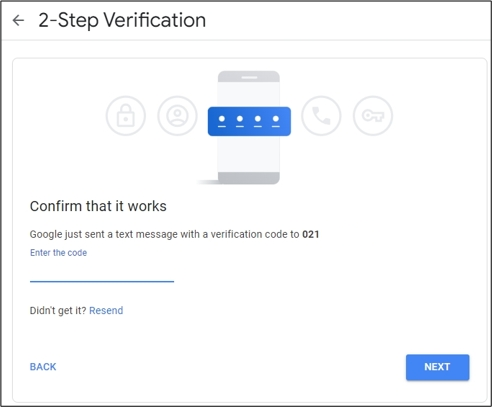This screenshot has width=492, height=407.
Task: Click the "Enter the code" field label
Action: point(58,253)
